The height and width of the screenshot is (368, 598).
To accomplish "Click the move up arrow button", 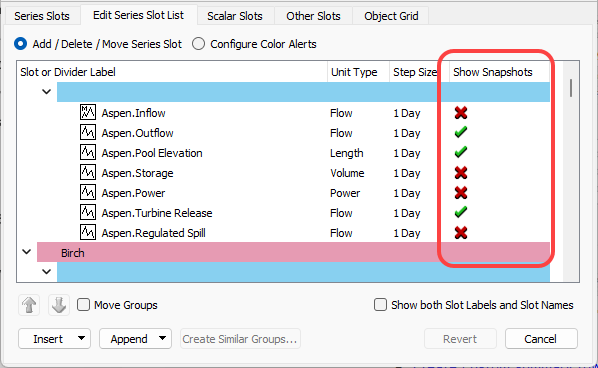I will pyautogui.click(x=29, y=305).
